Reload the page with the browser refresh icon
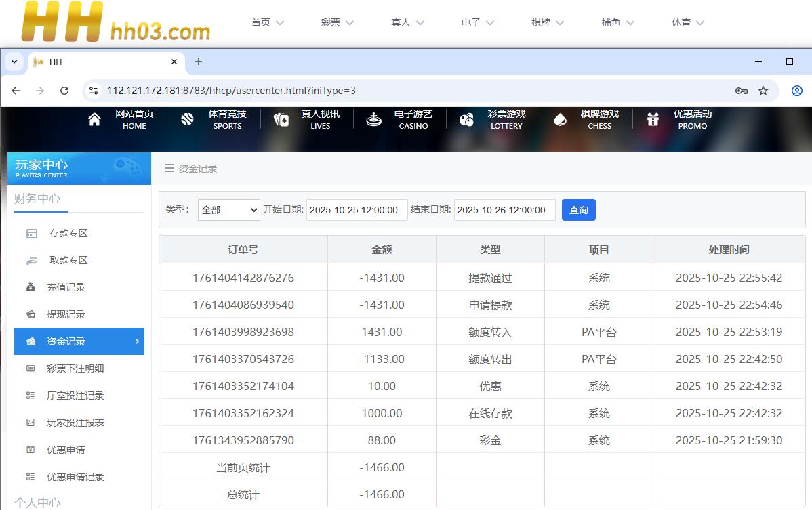The height and width of the screenshot is (510, 812). click(x=64, y=91)
